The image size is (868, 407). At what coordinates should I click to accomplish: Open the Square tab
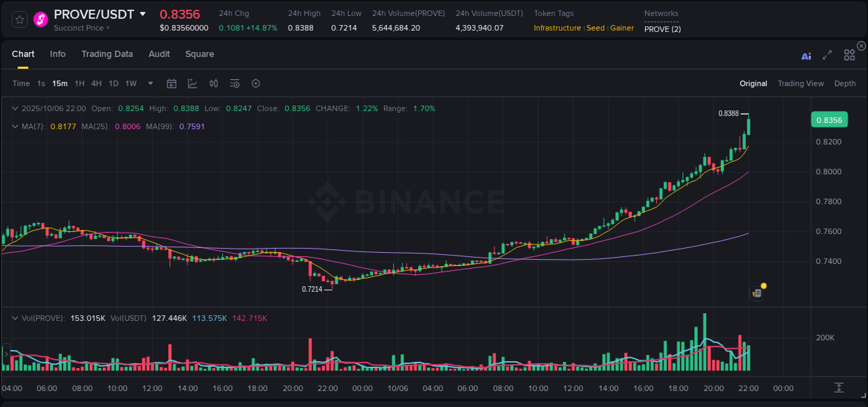click(x=199, y=53)
